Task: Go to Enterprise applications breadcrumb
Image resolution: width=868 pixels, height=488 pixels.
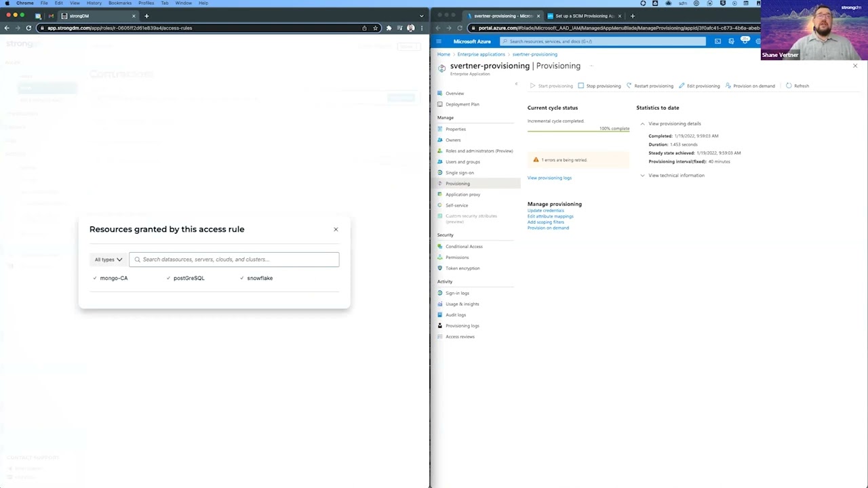Action: (x=481, y=54)
